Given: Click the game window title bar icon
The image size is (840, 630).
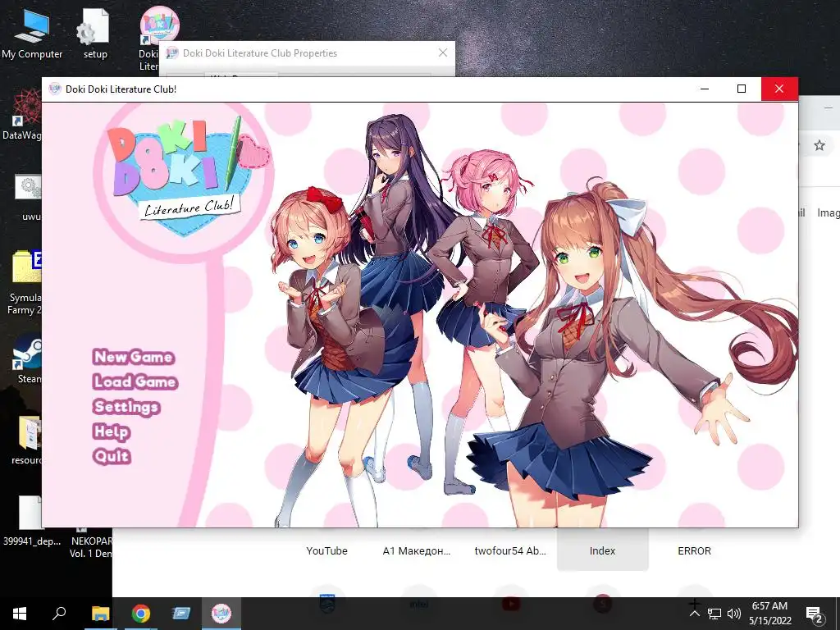Looking at the screenshot, I should point(54,89).
